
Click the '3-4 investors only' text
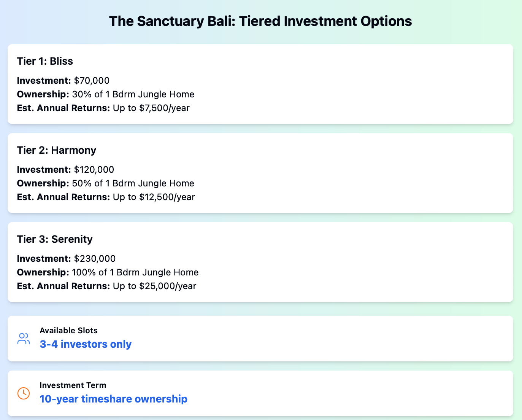(x=86, y=344)
